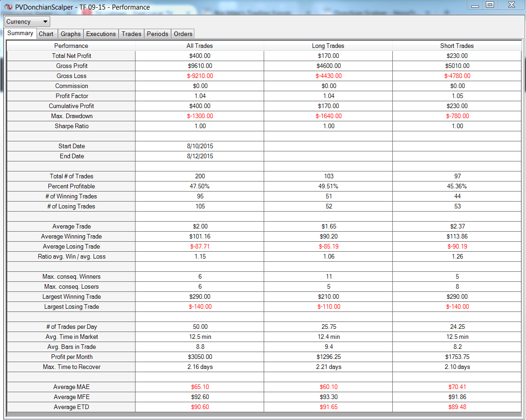Select the Largest Losing Trade value $-110.00
The width and height of the screenshot is (526, 420).
(x=328, y=307)
